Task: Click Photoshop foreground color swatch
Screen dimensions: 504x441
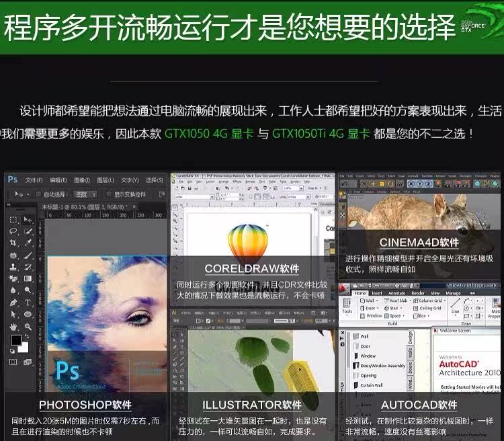Action: [15, 339]
